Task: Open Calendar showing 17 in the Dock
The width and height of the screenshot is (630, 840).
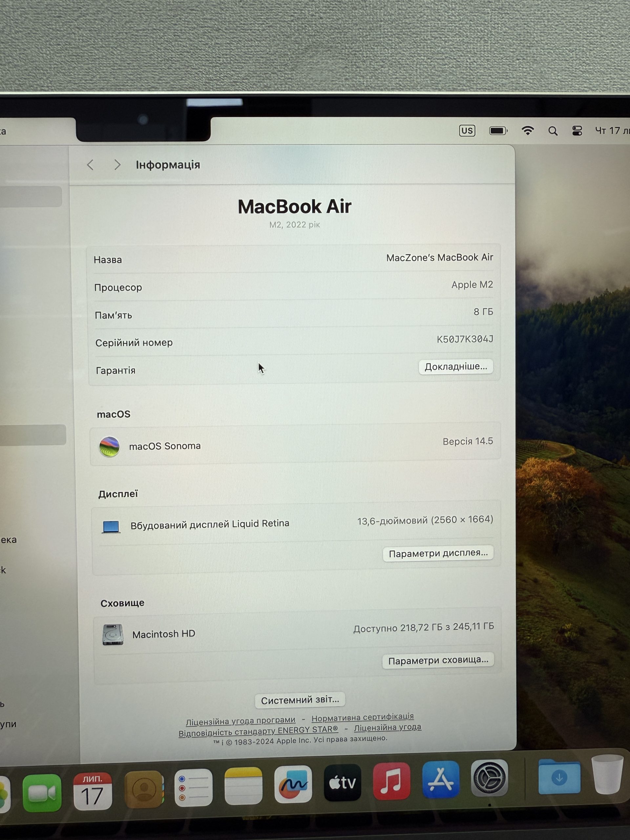Action: [92, 791]
